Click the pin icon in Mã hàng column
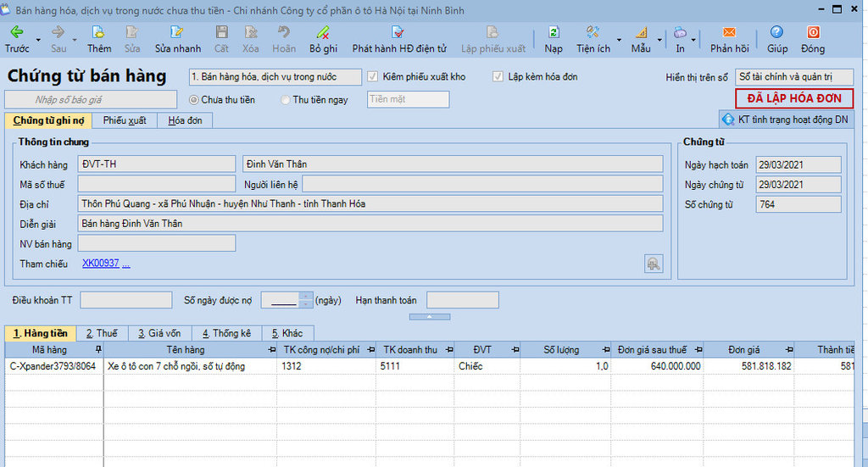The image size is (868, 467). pyautogui.click(x=98, y=349)
